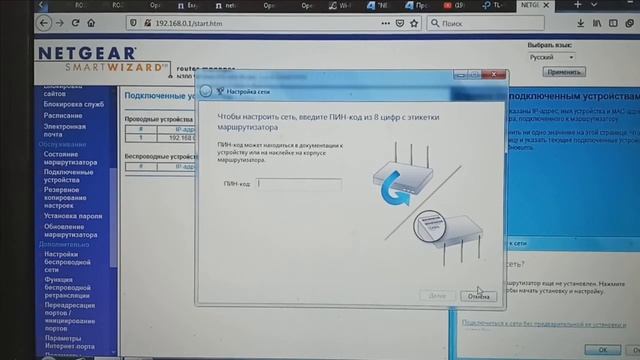
Task: Click the Pocket save icon
Action: click(400, 23)
